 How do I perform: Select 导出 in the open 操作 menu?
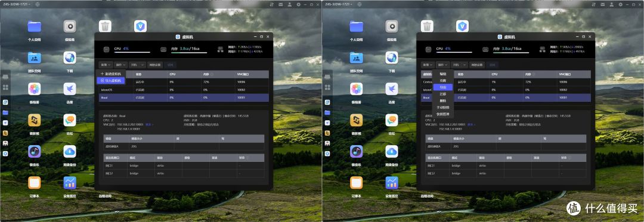pyautogui.click(x=442, y=87)
